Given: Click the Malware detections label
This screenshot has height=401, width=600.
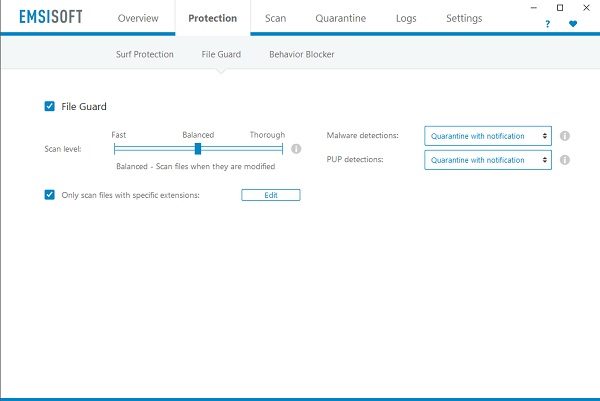Looking at the screenshot, I should [362, 135].
